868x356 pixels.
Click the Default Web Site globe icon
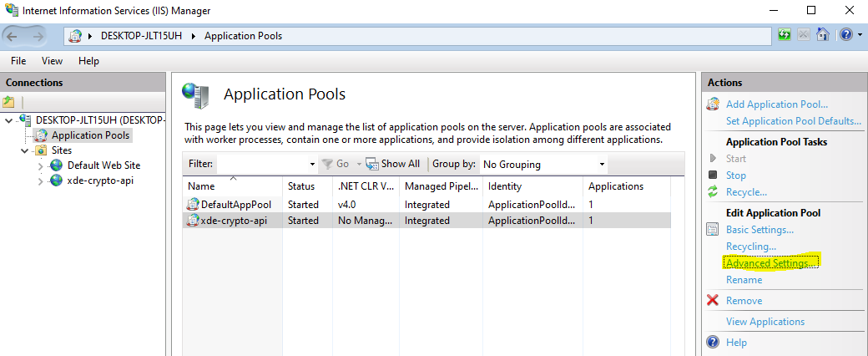tap(56, 165)
